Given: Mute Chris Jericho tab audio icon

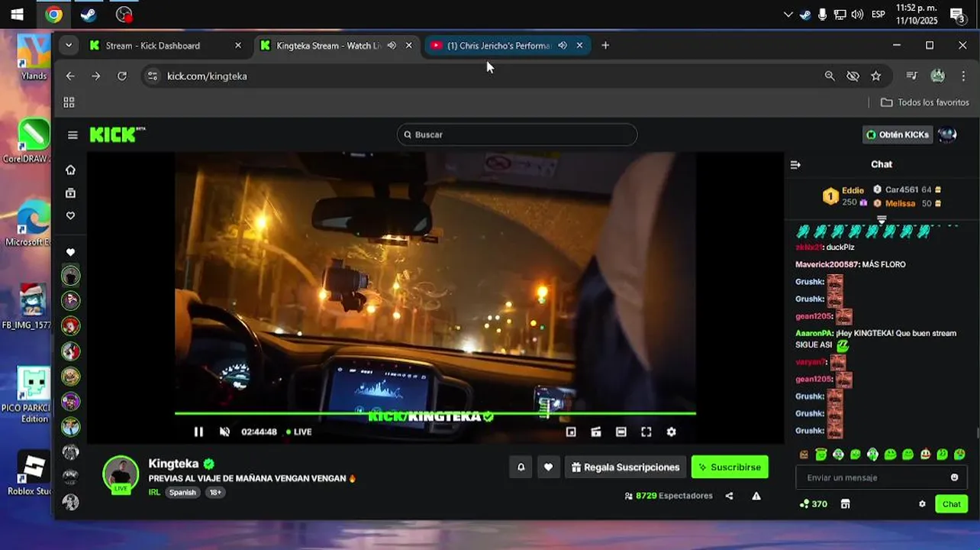Looking at the screenshot, I should tap(563, 46).
